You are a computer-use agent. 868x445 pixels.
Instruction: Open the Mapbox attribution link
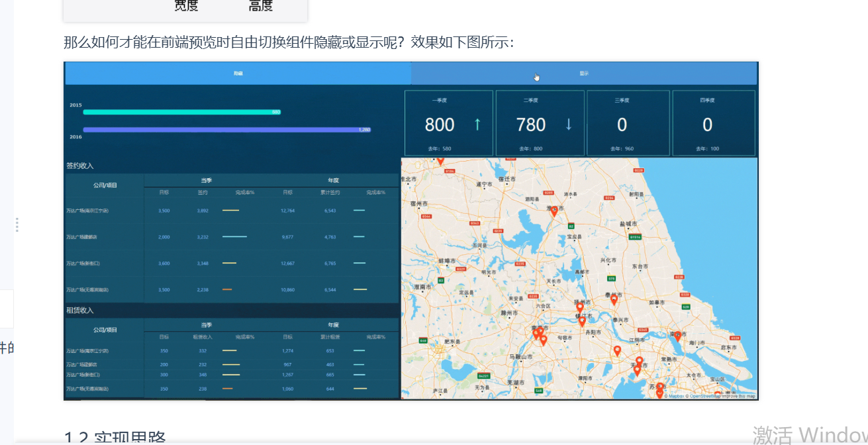(675, 396)
